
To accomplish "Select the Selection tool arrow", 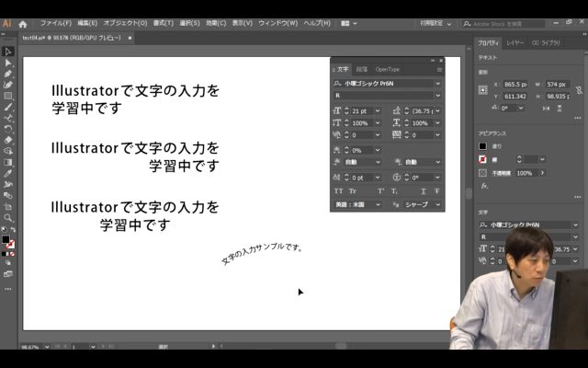I will tap(8, 52).
